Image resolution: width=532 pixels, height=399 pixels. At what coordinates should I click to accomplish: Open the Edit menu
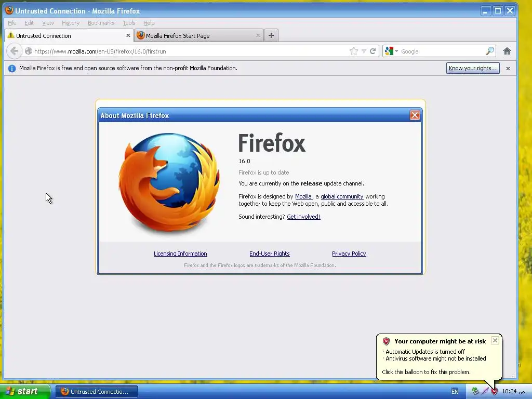click(29, 23)
